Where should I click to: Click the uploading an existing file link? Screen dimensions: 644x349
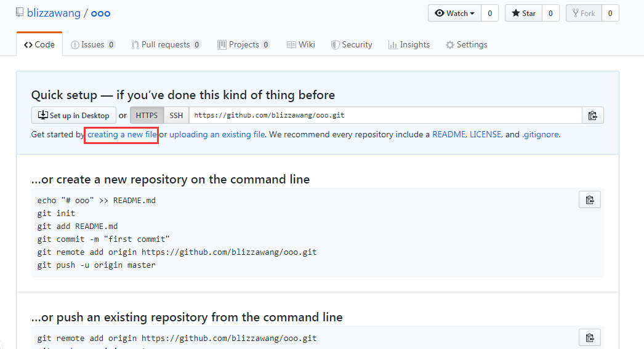tap(217, 135)
